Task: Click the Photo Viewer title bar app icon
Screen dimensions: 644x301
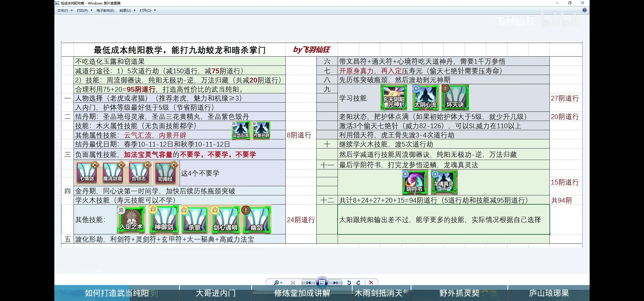Action: coord(57,3)
